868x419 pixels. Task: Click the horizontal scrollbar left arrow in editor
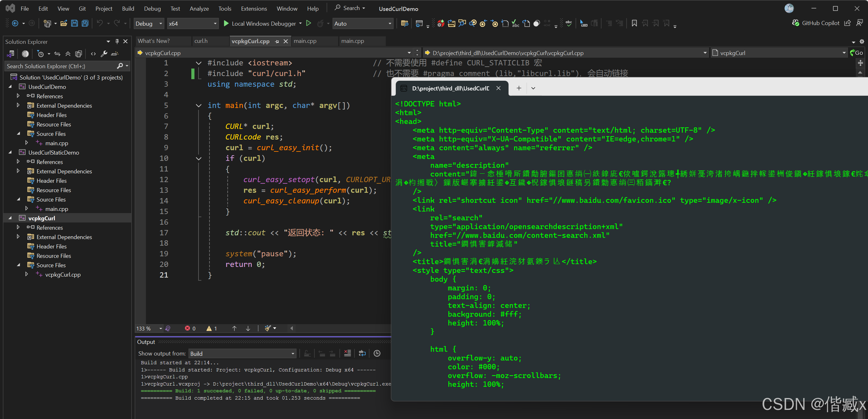tap(292, 328)
